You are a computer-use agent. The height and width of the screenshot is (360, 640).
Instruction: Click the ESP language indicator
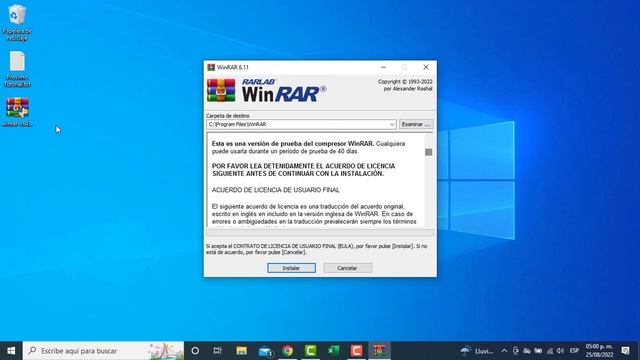[x=574, y=351]
